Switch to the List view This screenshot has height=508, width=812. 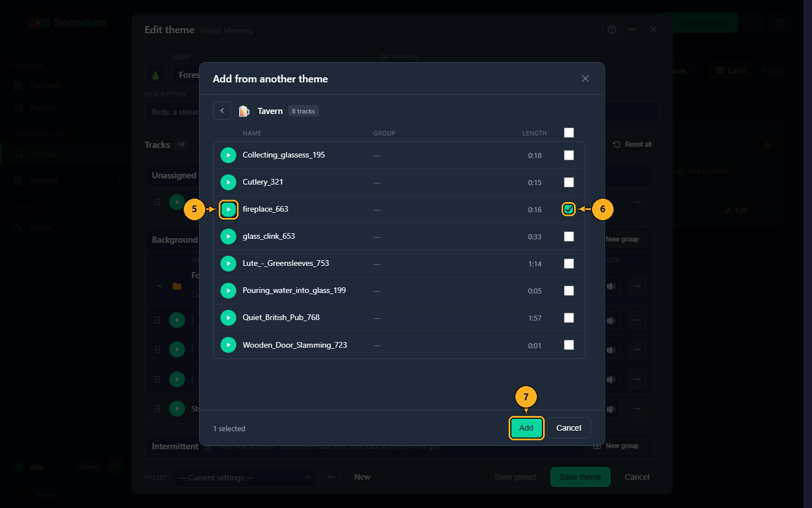pos(771,71)
